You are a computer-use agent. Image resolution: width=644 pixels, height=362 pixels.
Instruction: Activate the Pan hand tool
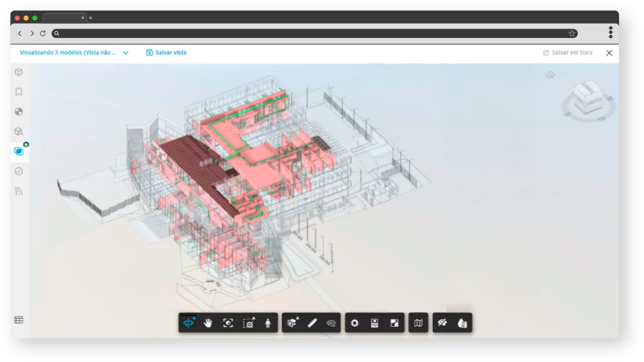click(208, 323)
